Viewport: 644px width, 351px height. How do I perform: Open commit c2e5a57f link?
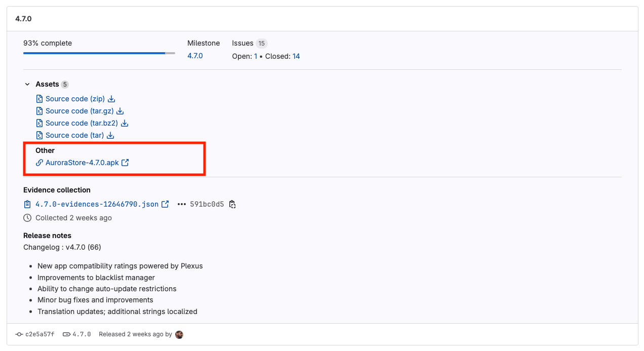(39, 334)
